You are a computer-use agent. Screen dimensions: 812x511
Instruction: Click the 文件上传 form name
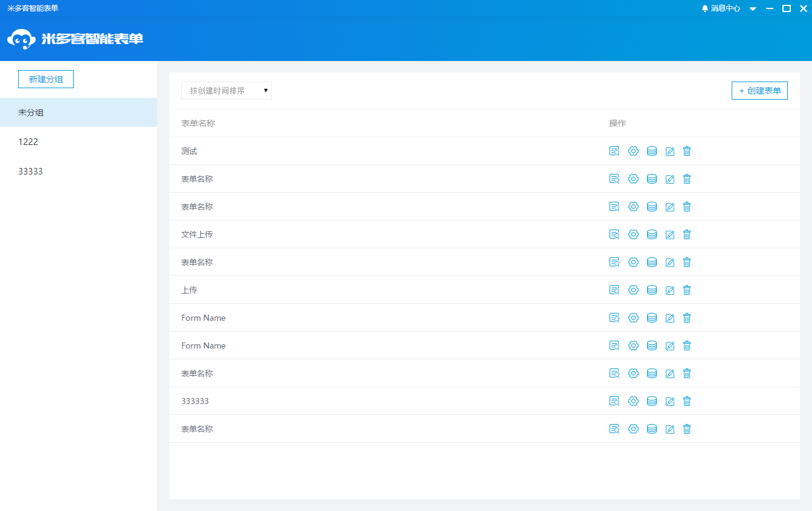pyautogui.click(x=197, y=234)
